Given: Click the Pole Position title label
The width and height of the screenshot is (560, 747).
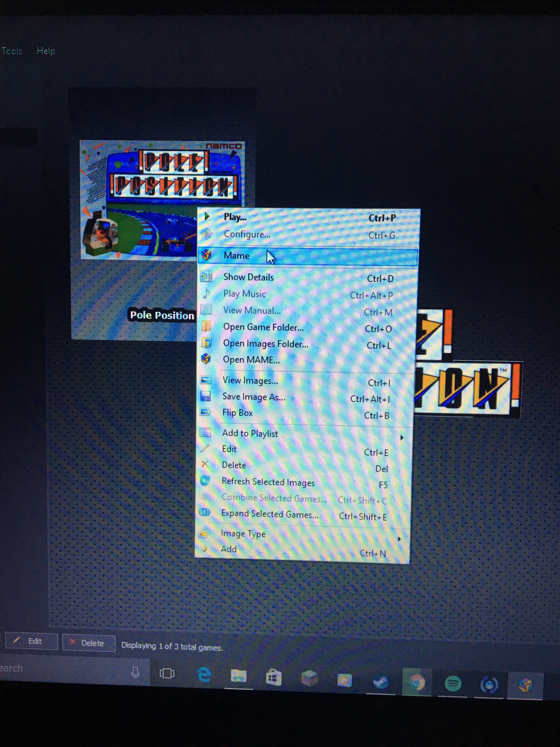Looking at the screenshot, I should [162, 315].
